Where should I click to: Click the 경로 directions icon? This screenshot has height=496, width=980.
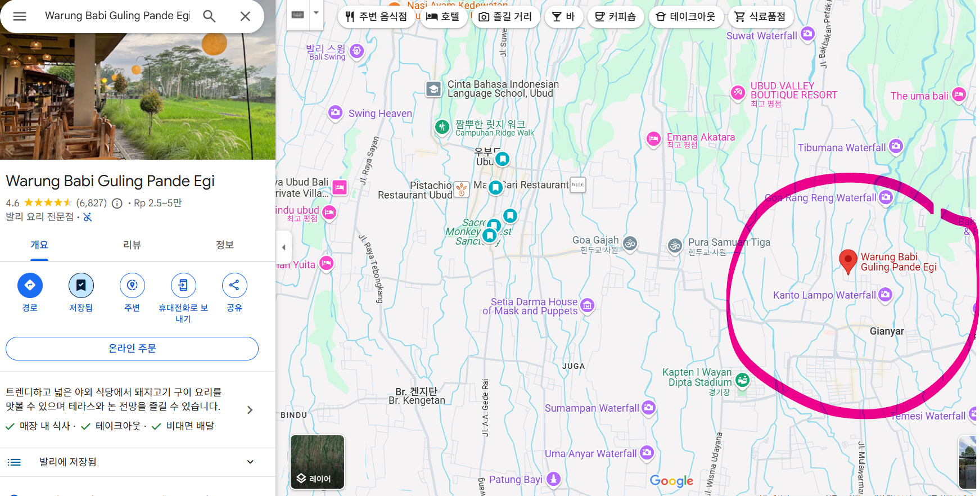pos(30,286)
